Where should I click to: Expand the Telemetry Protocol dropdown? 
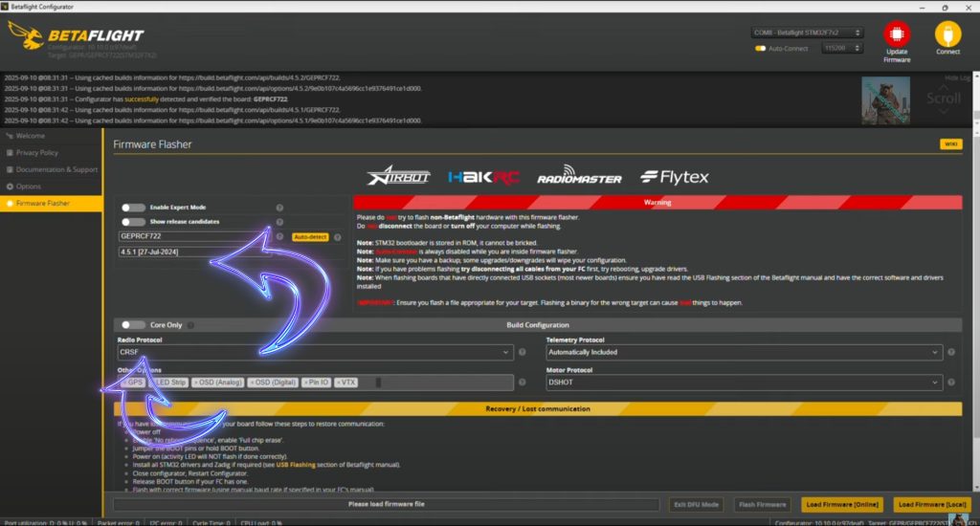pos(744,352)
